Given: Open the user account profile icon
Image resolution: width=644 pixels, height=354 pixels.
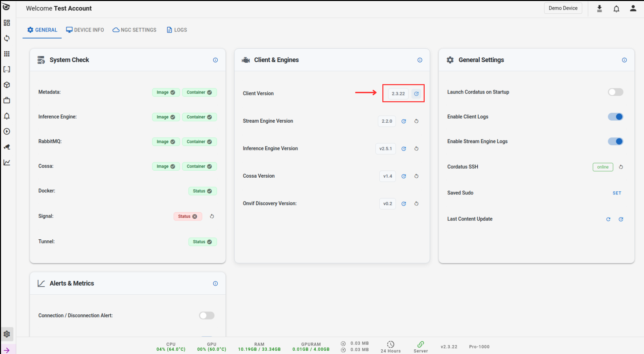Looking at the screenshot, I should (x=633, y=9).
